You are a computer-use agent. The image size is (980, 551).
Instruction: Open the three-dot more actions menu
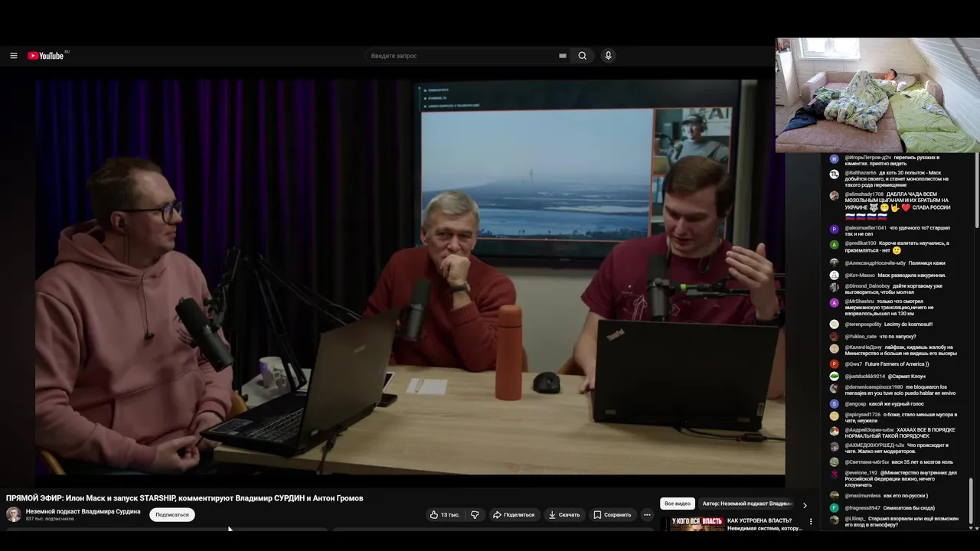click(x=647, y=515)
